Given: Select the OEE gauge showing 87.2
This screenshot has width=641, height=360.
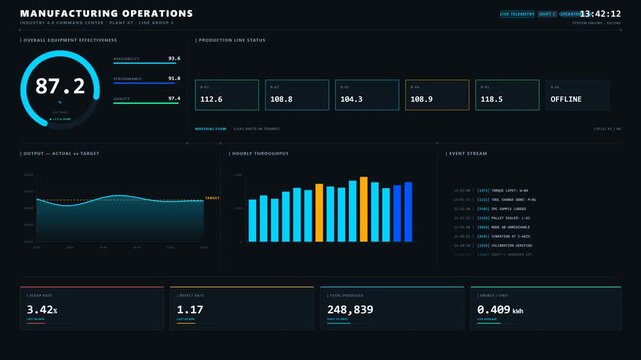Looking at the screenshot, I should pos(60,89).
